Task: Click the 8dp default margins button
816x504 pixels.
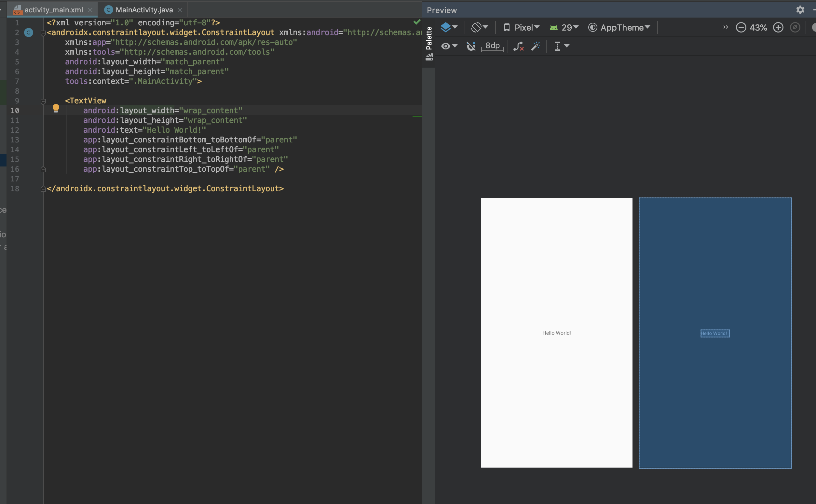Action: coord(492,46)
